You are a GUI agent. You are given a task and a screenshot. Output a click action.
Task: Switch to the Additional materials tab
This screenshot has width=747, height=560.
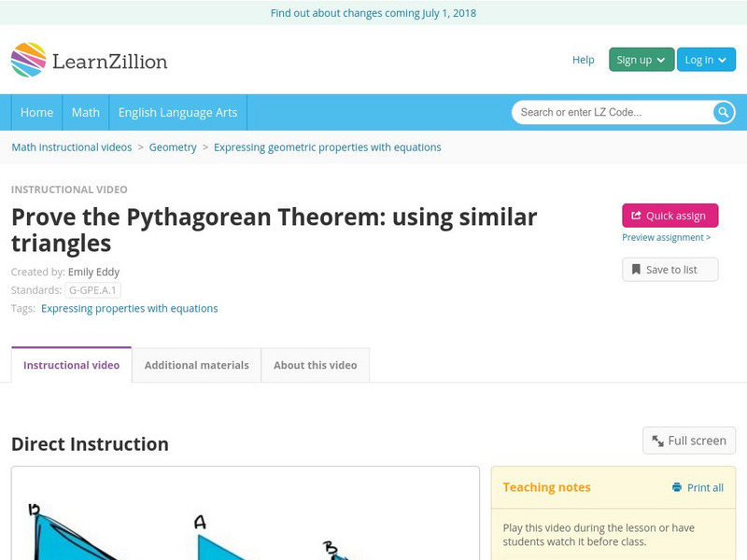coord(196,365)
